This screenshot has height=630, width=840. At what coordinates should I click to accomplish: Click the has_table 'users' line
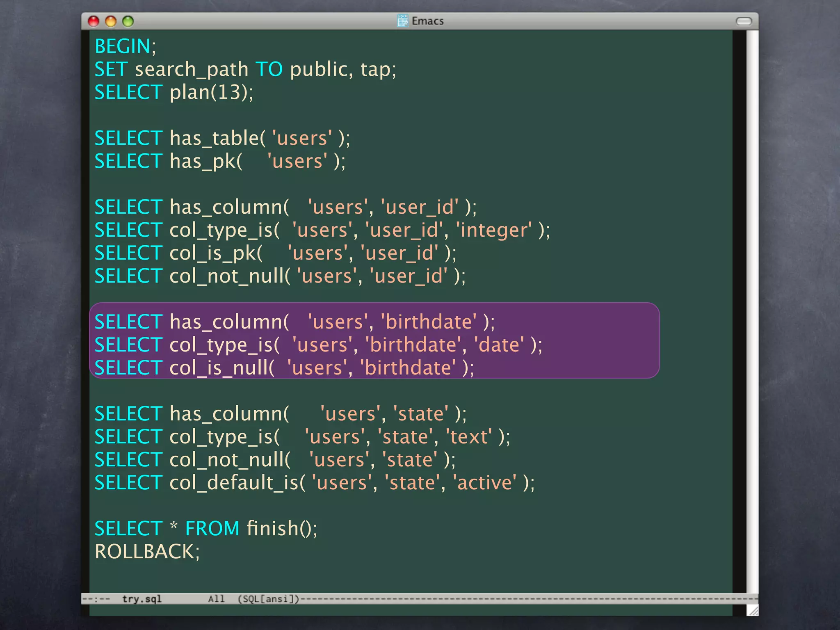pos(222,138)
